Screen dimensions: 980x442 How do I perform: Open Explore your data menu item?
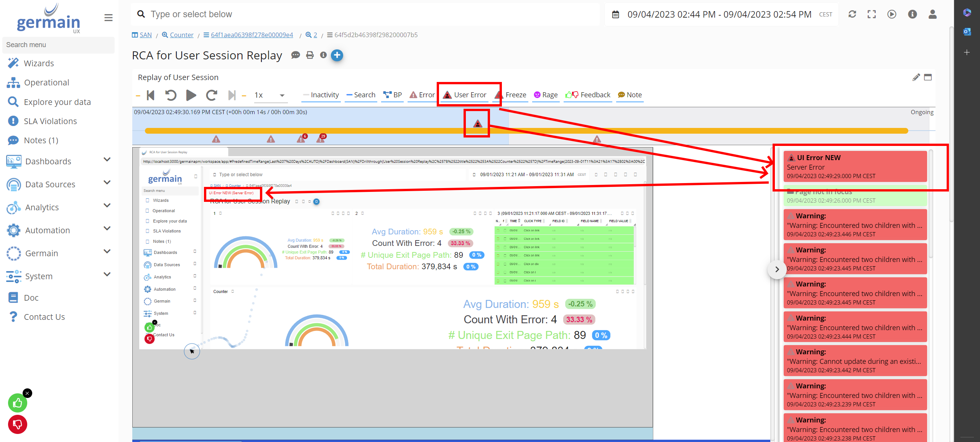pos(57,102)
